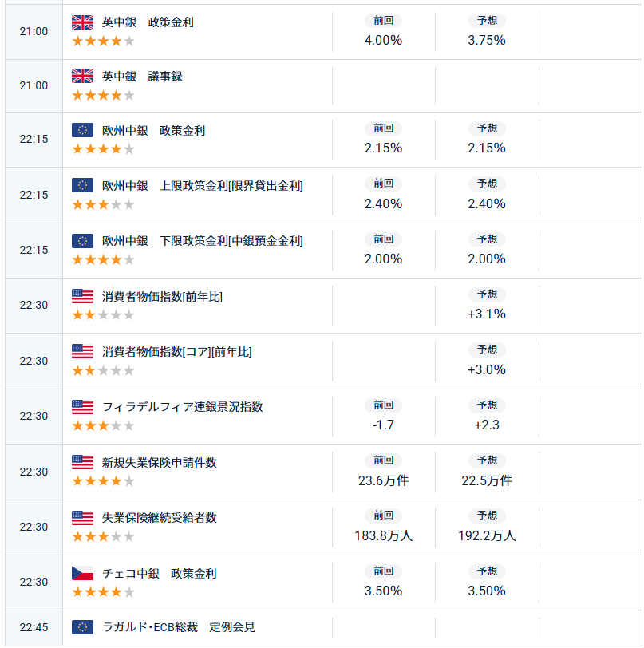Screen dimensions: 644x648
Task: Open 消費者物価指数[コア][前年比] event
Action: tap(177, 352)
